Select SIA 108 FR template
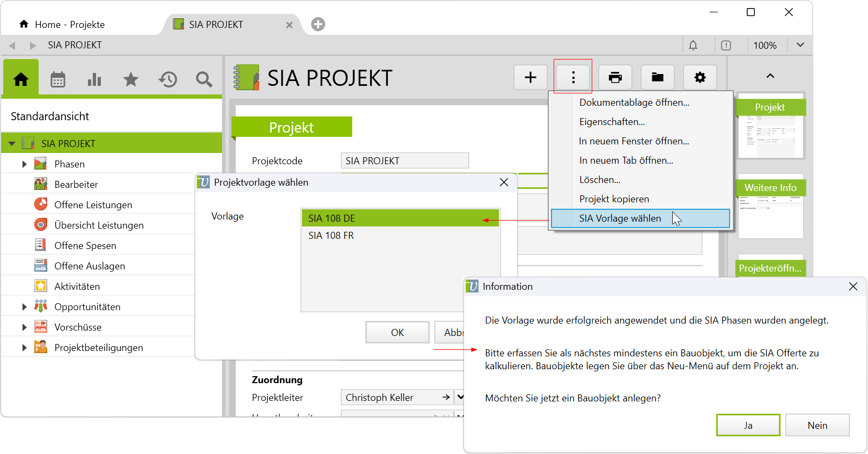Screen dimensions: 868x454 click(331, 236)
